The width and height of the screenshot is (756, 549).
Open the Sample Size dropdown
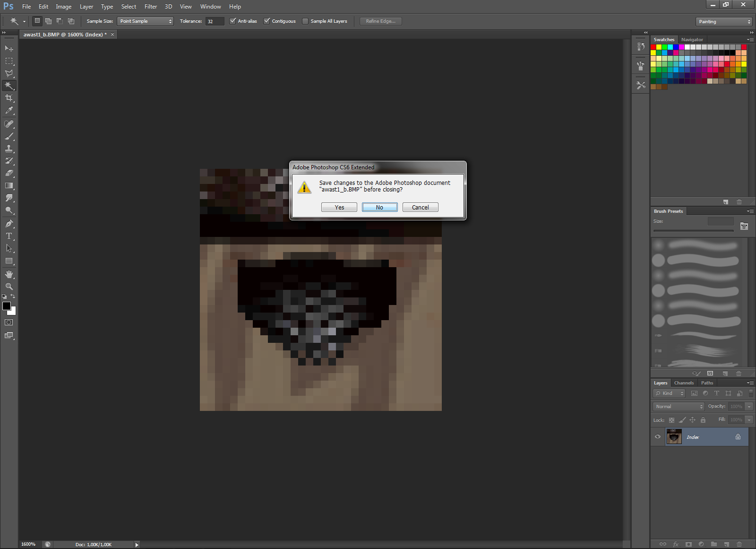[x=145, y=21]
